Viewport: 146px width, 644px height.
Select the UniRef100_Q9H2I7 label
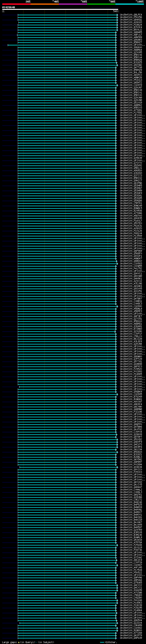click(x=131, y=180)
